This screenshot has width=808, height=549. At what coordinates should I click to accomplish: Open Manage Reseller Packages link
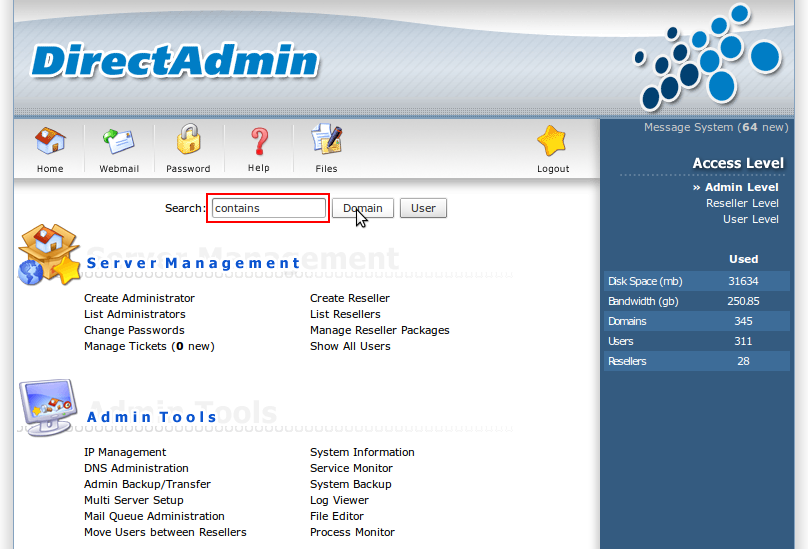click(379, 330)
